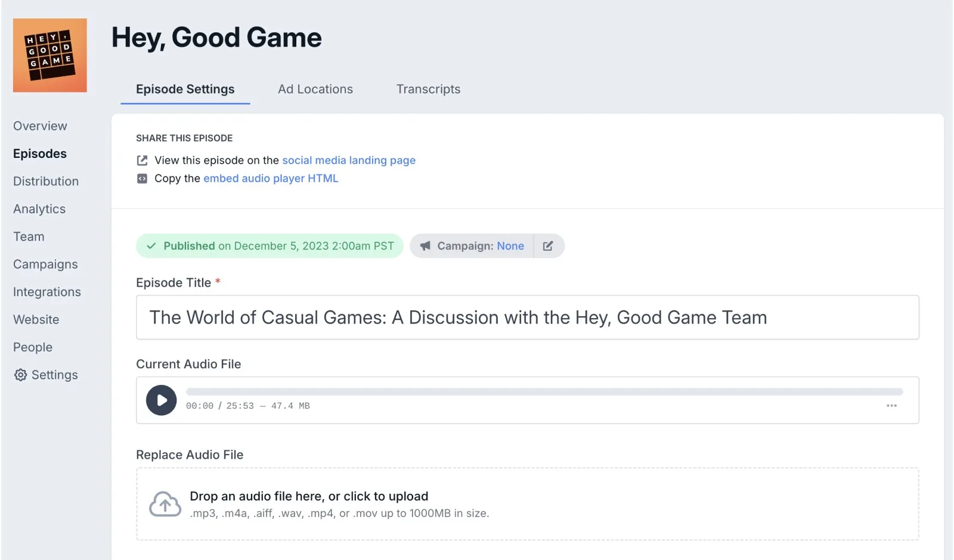This screenshot has width=954, height=560.
Task: Open the social media landing page link
Action: (x=349, y=160)
